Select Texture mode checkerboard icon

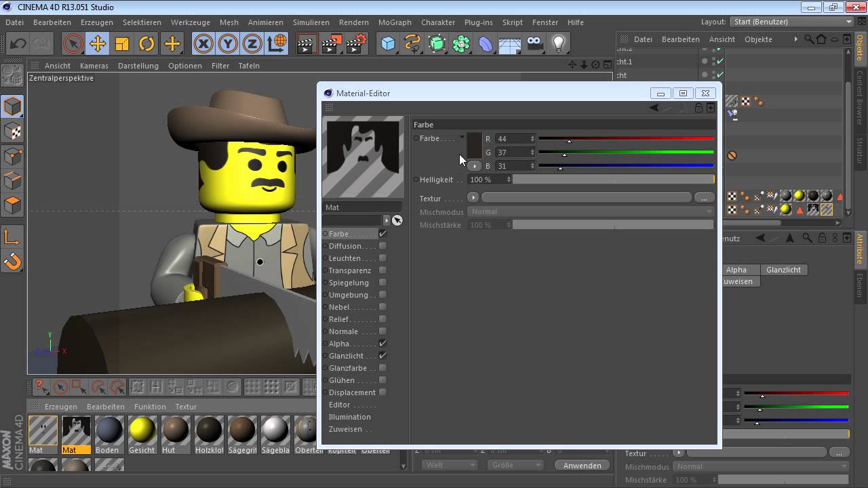[x=12, y=131]
